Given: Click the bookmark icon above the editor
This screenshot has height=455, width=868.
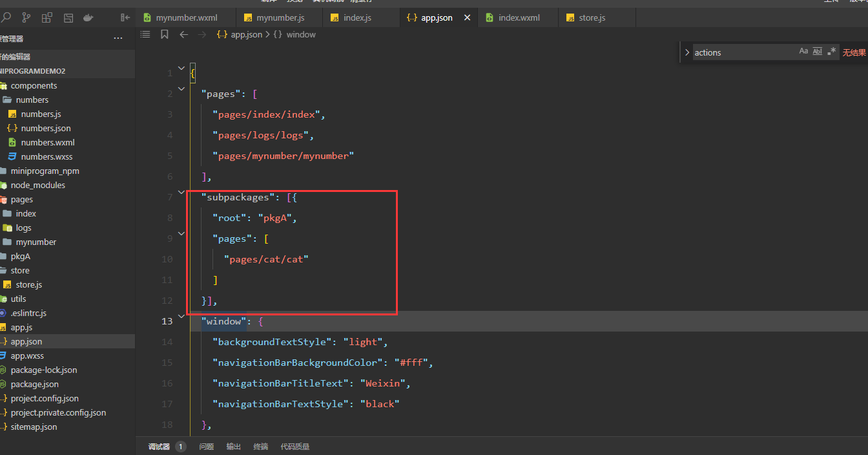Looking at the screenshot, I should tap(165, 34).
